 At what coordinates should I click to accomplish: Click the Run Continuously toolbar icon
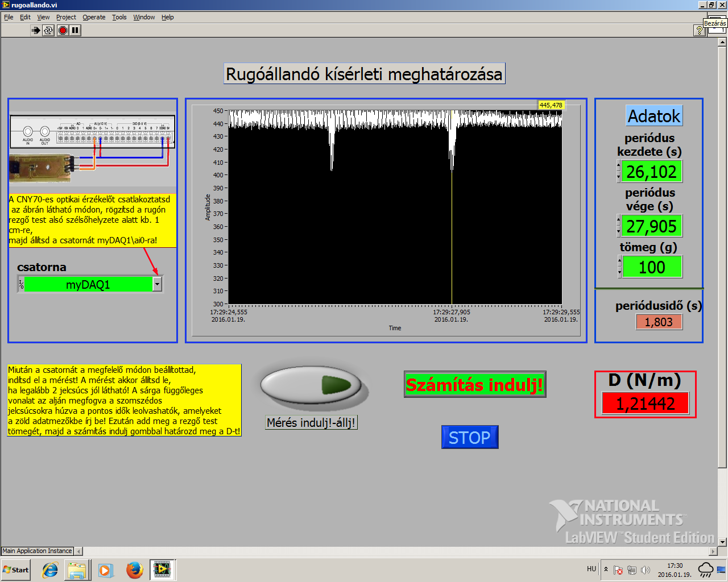pyautogui.click(x=49, y=30)
